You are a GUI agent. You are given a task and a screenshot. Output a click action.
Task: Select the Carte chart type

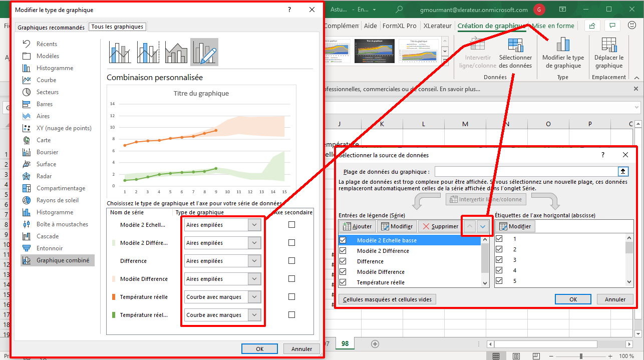43,140
